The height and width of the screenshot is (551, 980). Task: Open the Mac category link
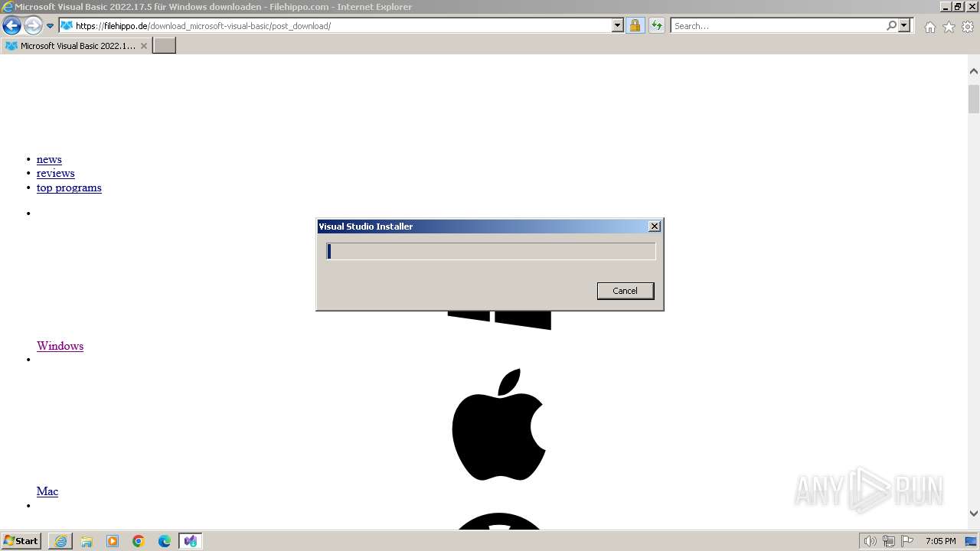tap(47, 491)
